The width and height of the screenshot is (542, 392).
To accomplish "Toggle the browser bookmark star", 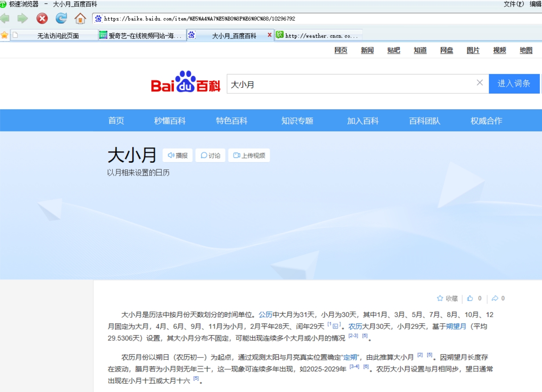I will 4,35.
